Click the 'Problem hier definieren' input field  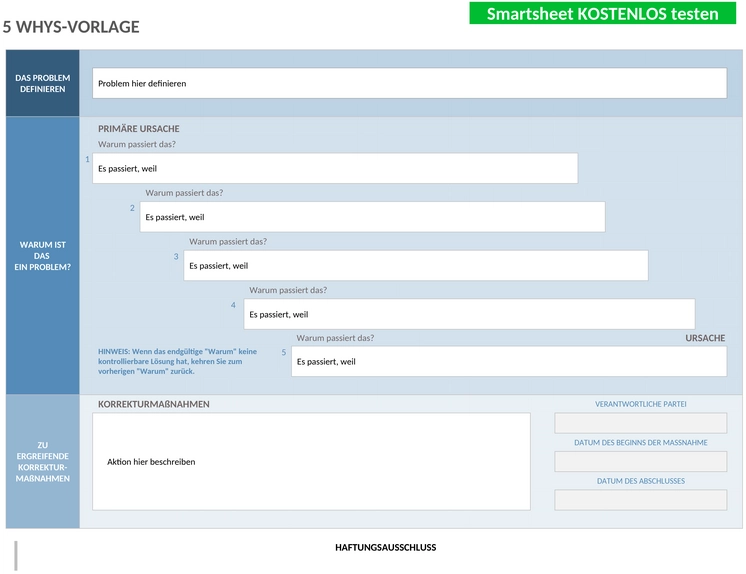[x=409, y=83]
